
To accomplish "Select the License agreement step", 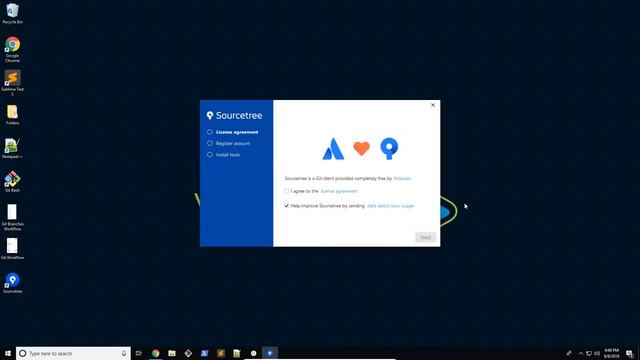I will (233, 132).
